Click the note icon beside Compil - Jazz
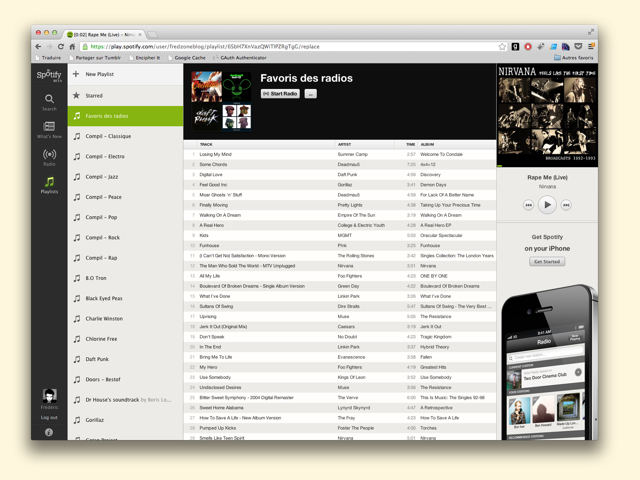The image size is (640, 480). point(77,177)
